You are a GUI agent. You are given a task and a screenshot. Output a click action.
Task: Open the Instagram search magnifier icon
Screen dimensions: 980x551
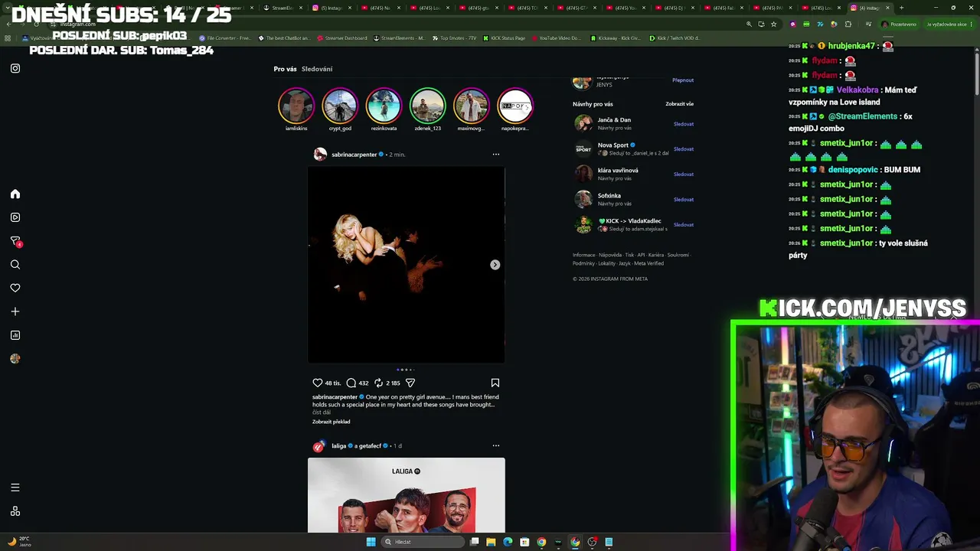[15, 265]
